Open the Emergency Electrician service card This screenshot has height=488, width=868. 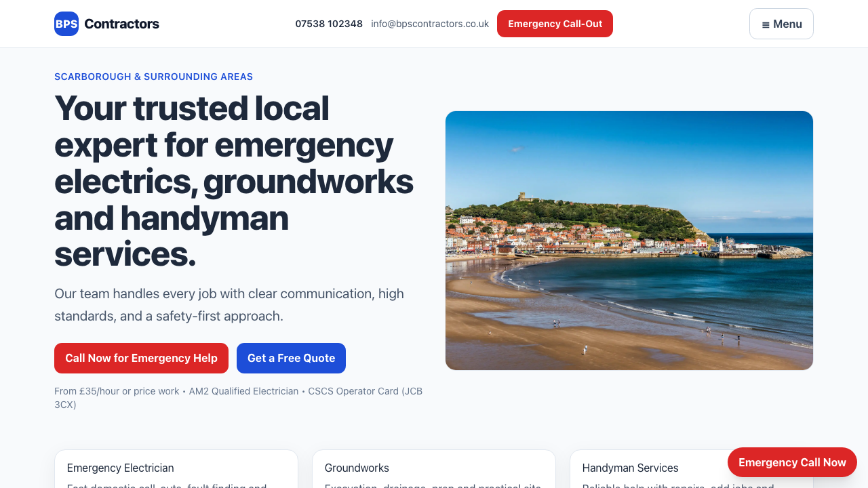pos(176,468)
